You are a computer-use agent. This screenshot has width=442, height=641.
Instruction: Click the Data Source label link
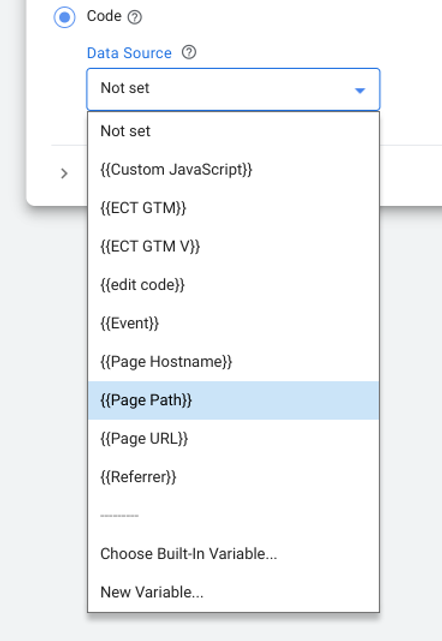click(x=129, y=53)
